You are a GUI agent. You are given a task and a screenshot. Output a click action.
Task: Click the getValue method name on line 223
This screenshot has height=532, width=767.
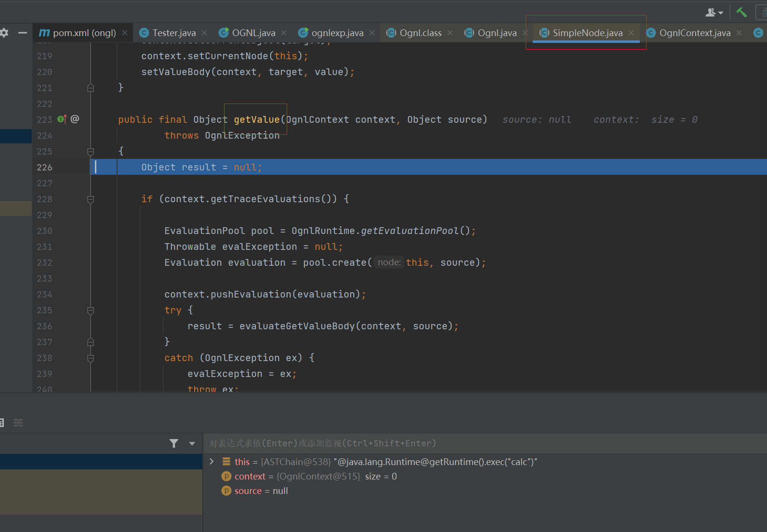[256, 119]
